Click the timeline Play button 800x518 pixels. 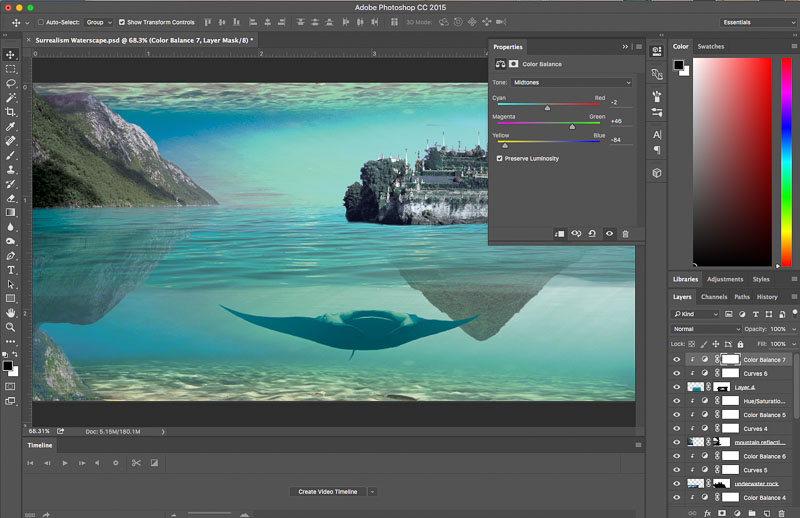pos(65,463)
